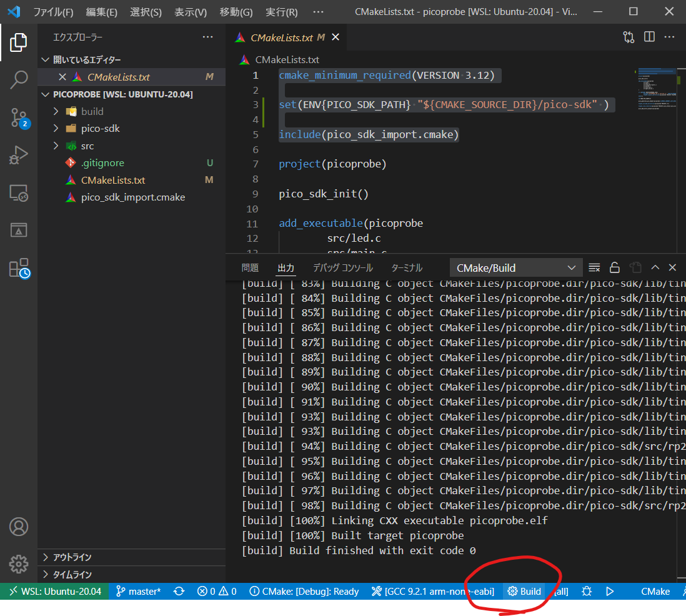This screenshot has height=616, width=686.
Task: Click the editor minimap
Action: tap(657, 89)
